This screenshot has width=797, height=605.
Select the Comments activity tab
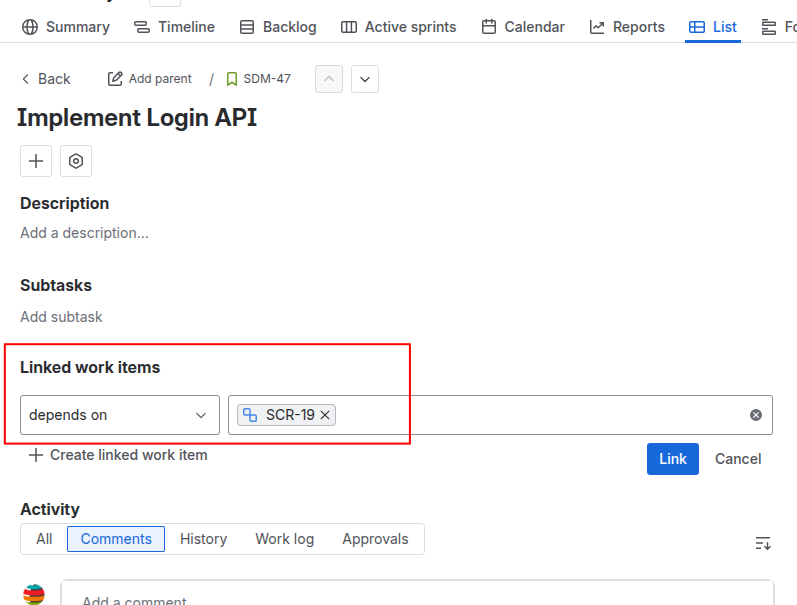(x=116, y=539)
